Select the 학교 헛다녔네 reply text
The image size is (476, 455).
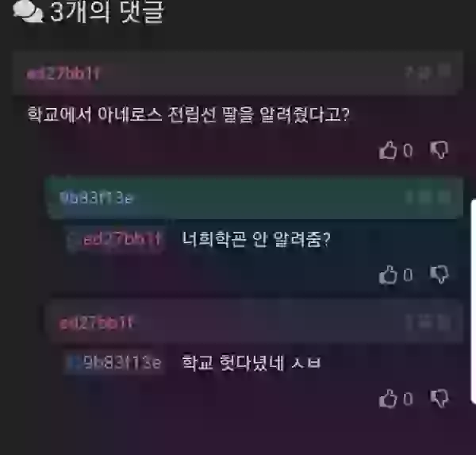pos(251,362)
